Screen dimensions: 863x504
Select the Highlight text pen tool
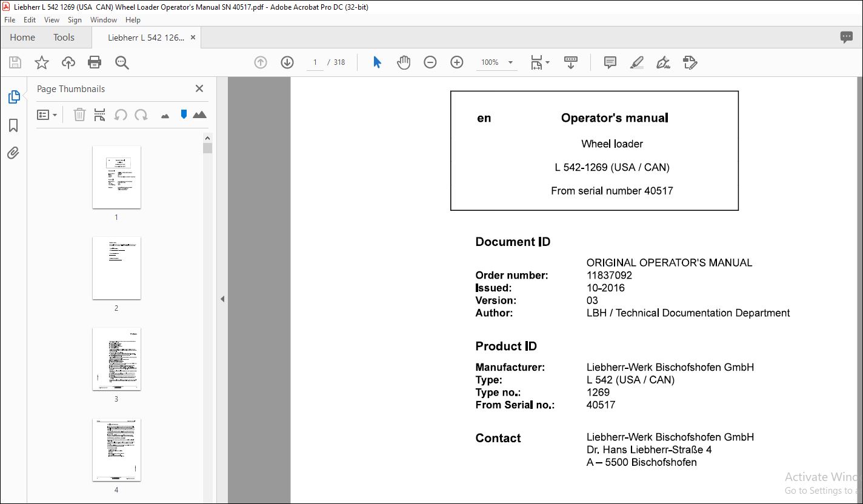click(x=637, y=62)
